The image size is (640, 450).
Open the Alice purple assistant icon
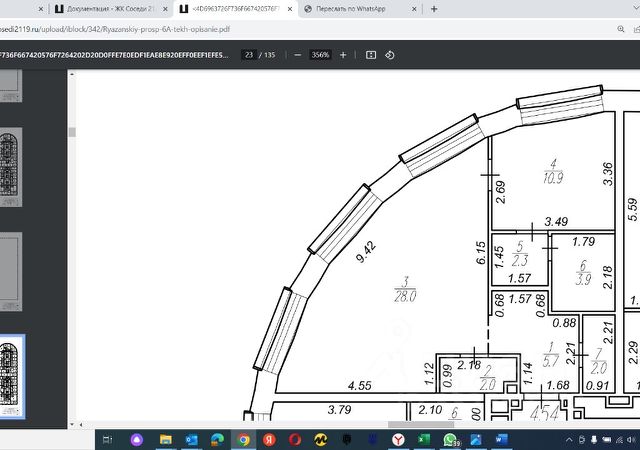point(137,440)
